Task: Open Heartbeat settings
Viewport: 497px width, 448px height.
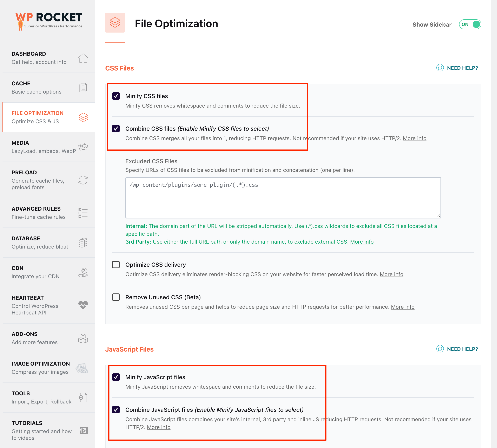Action: click(x=49, y=305)
